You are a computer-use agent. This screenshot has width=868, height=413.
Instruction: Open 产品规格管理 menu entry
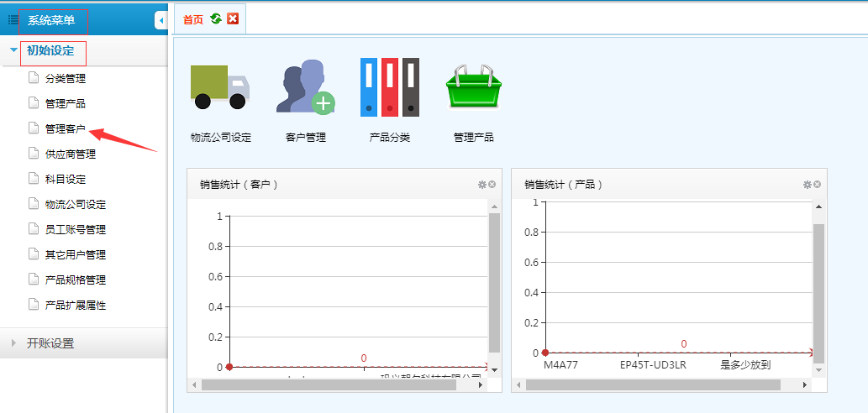pyautogui.click(x=75, y=280)
